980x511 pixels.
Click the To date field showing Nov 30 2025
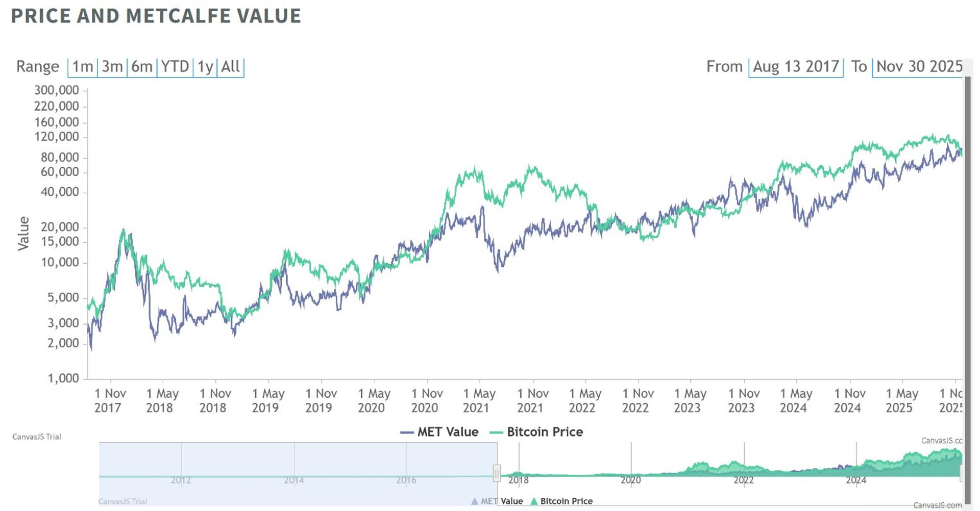pos(917,66)
